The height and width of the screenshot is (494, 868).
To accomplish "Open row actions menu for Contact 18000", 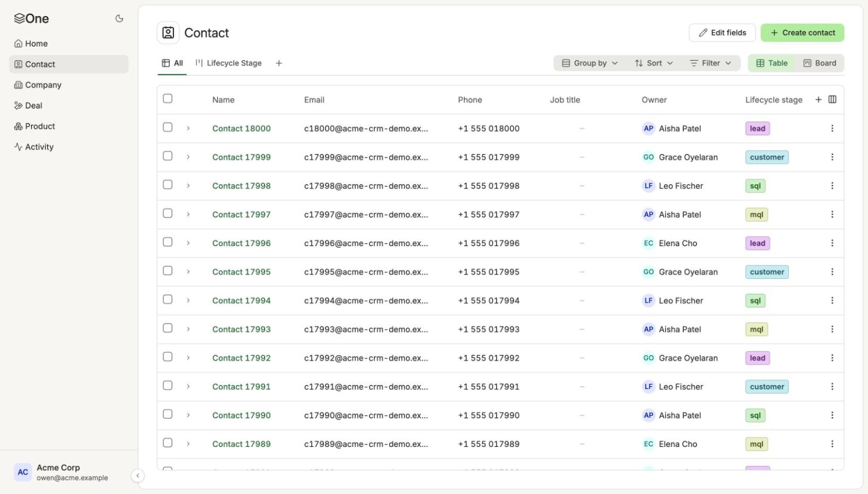I will (x=832, y=129).
